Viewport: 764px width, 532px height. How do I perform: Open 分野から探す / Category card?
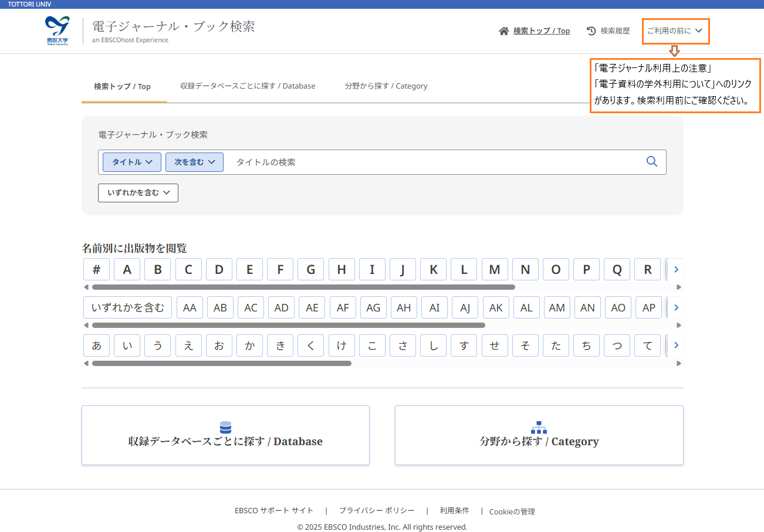click(539, 435)
